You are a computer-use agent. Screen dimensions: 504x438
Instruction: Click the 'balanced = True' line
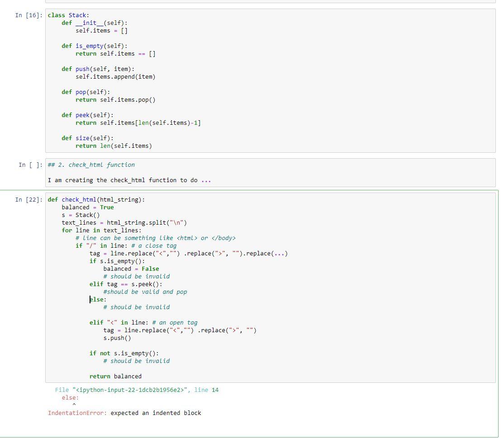pos(88,207)
